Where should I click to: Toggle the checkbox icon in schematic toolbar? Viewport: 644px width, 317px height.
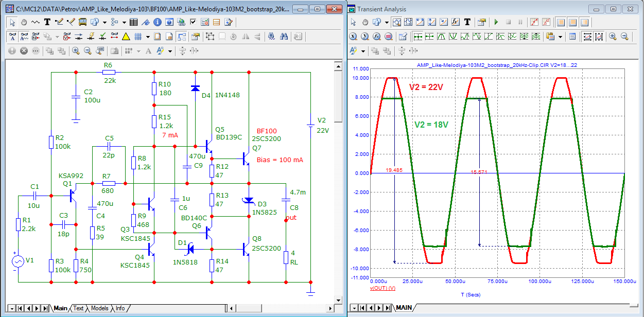(x=193, y=22)
